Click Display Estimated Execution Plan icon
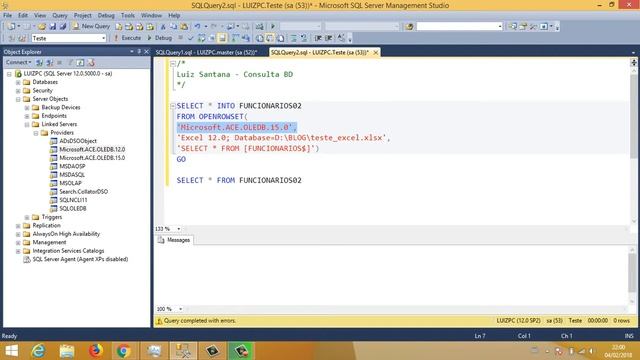Viewport: 640px width, 360px height. (202, 38)
